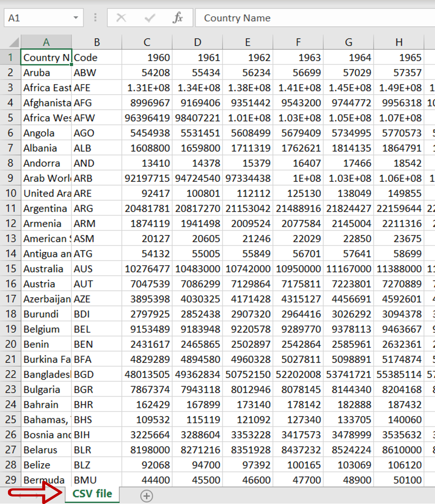Click the 1960 year header cell
The width and height of the screenshot is (435, 504).
(x=147, y=57)
